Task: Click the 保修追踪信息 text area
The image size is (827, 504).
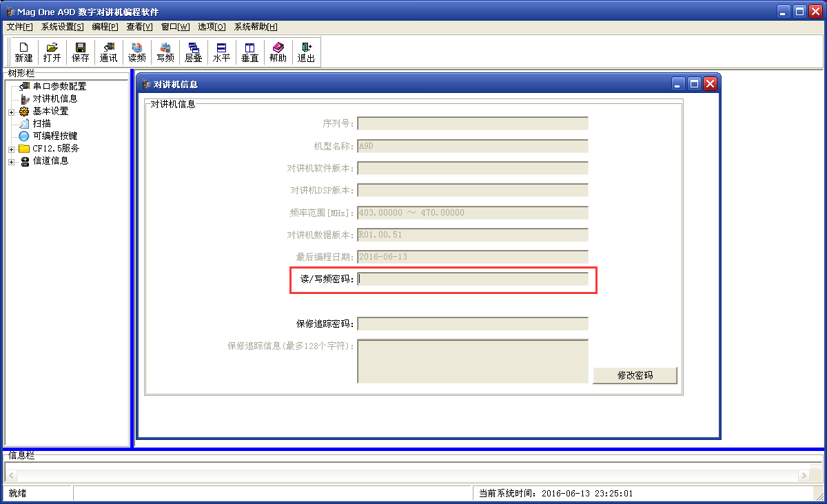Action: pyautogui.click(x=473, y=361)
